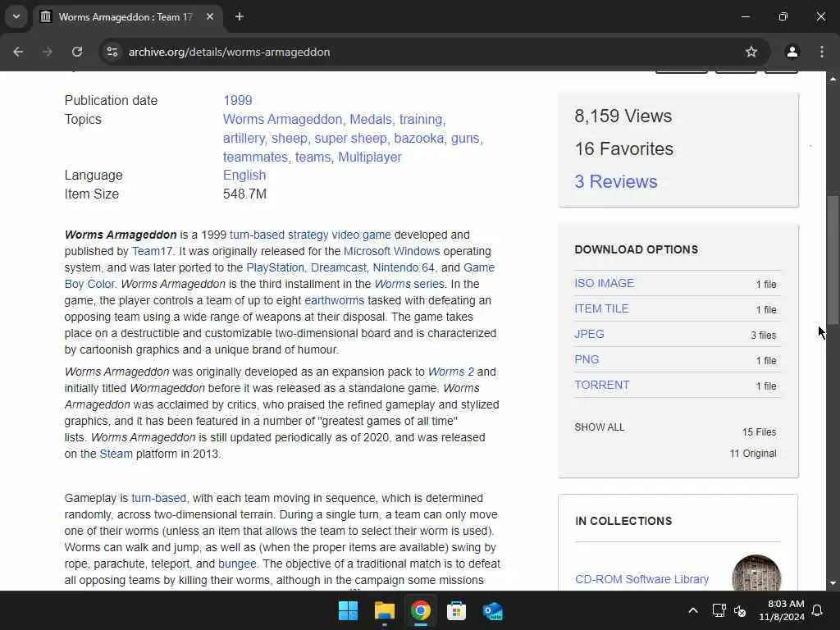840x630 pixels.
Task: Bookmark this page with the star icon
Action: [751, 52]
